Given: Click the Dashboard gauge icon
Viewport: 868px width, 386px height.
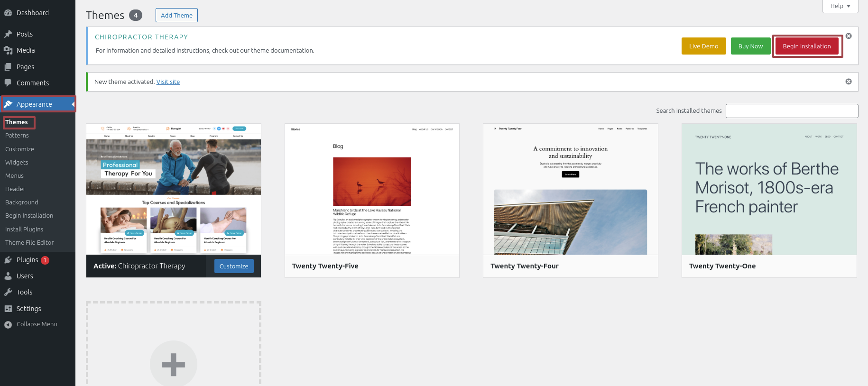Looking at the screenshot, I should point(8,13).
